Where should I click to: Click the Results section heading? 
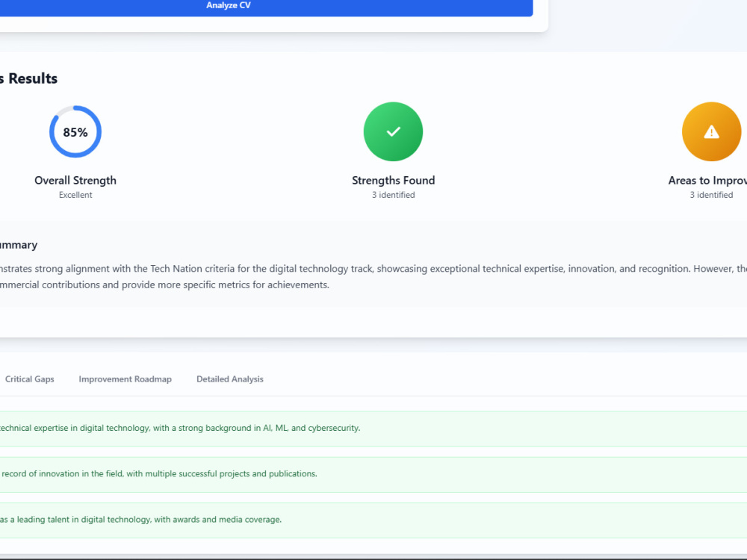[x=28, y=78]
